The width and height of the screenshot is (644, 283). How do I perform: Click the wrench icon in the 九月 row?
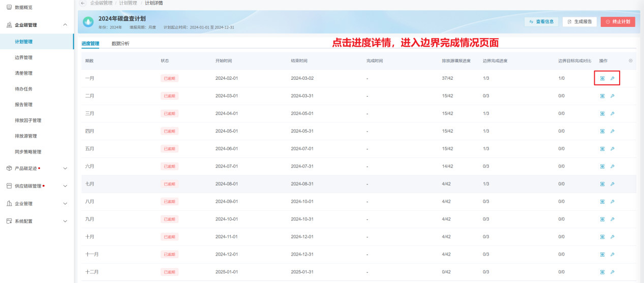pos(612,219)
